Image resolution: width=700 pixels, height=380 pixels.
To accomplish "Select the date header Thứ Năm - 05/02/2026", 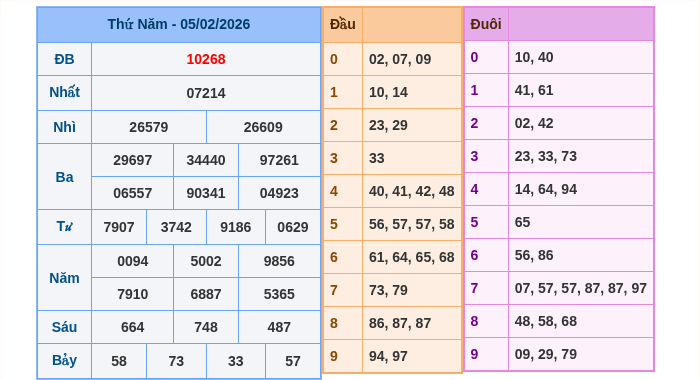I will (x=179, y=24).
